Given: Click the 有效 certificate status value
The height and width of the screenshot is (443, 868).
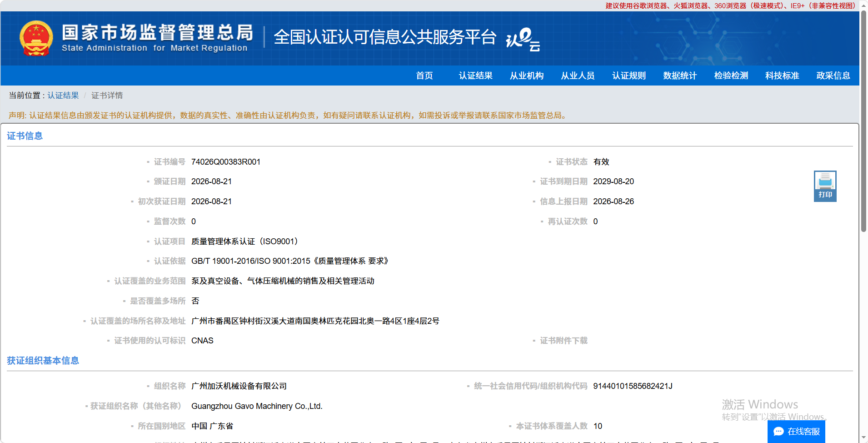Looking at the screenshot, I should (x=601, y=162).
